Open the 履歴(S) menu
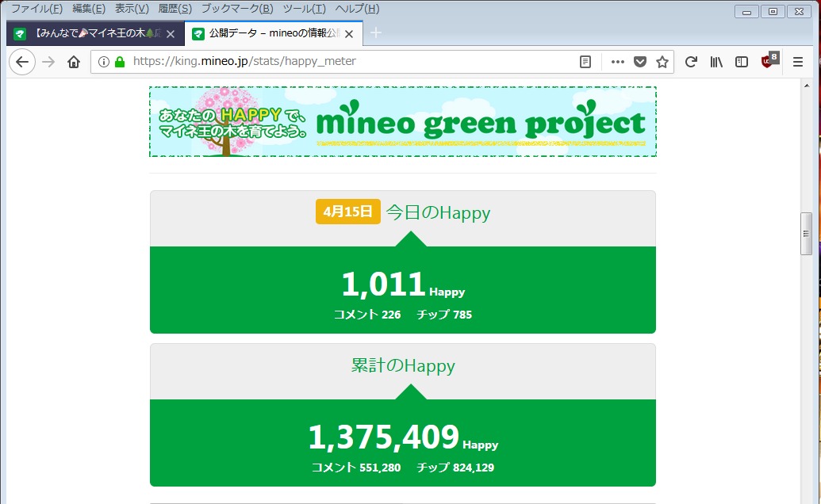This screenshot has width=821, height=504. click(175, 9)
